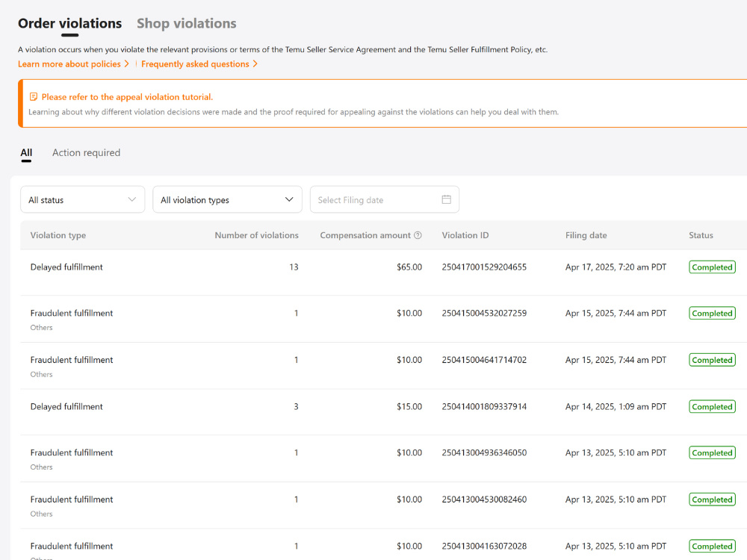
Task: Click the chevron next to Learn more about policies
Action: tap(127, 63)
